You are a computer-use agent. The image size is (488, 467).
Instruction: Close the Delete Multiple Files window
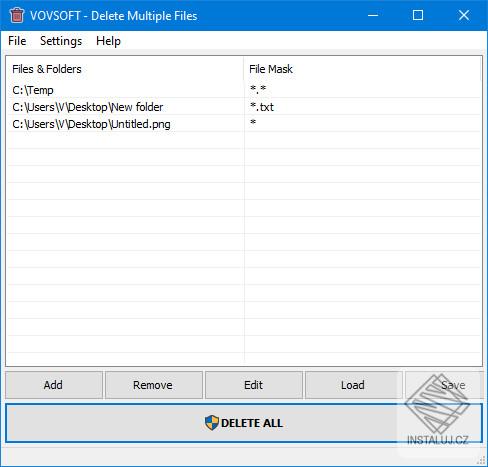click(x=464, y=15)
